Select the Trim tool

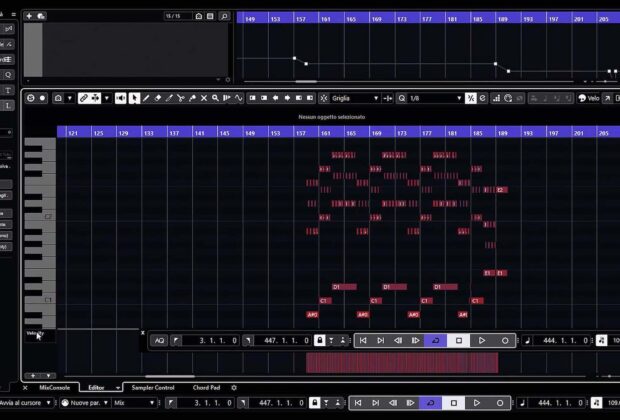point(169,98)
